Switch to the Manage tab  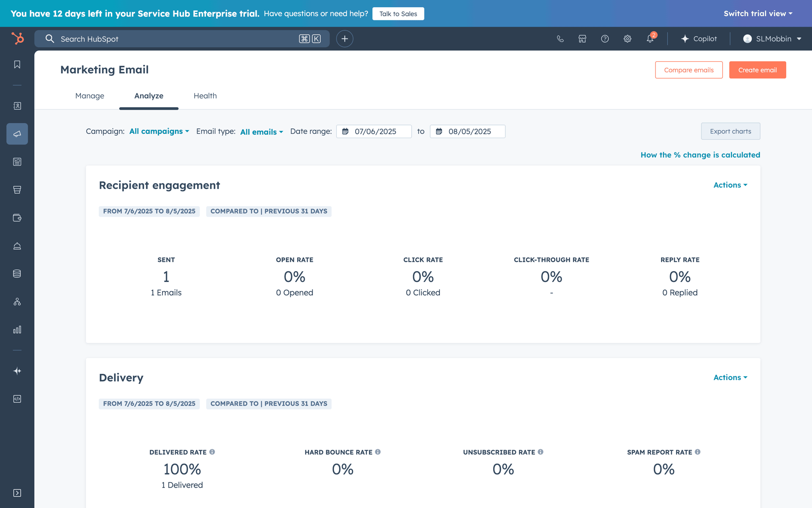pos(90,96)
